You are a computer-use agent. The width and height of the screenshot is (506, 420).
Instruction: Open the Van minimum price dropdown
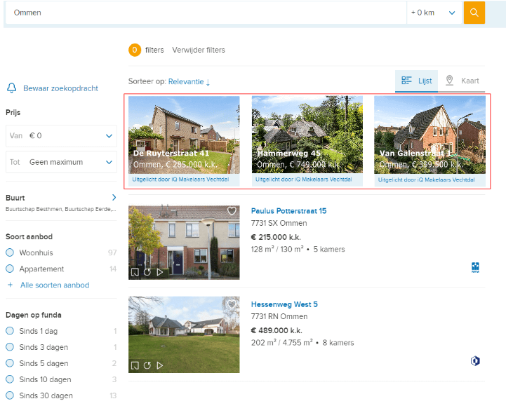click(61, 136)
